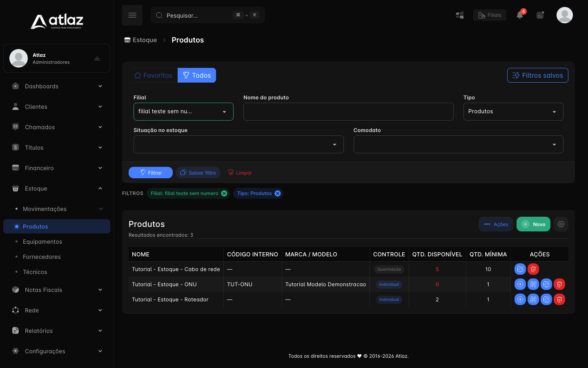Edit the Roteador product

[x=546, y=299]
